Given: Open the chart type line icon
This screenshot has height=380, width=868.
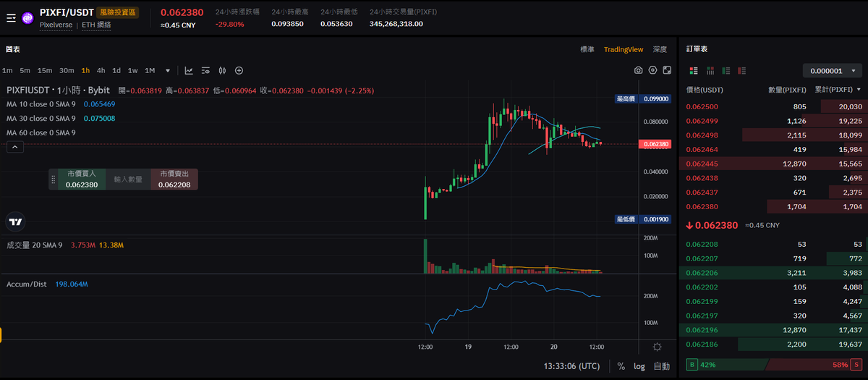Looking at the screenshot, I should [189, 70].
